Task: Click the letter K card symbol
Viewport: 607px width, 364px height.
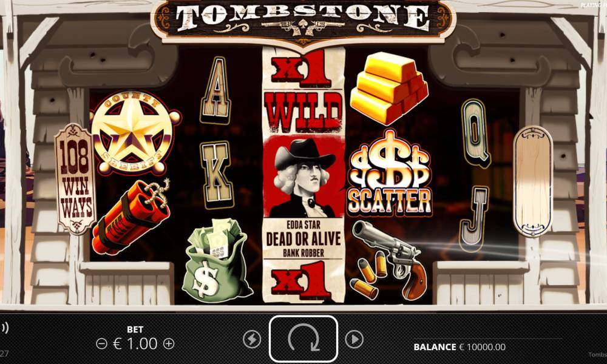Action: pyautogui.click(x=217, y=175)
